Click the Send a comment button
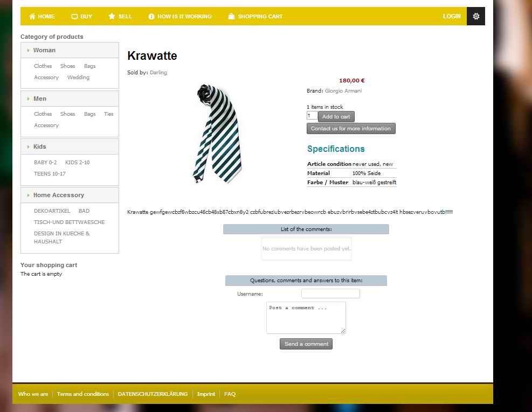The image size is (532, 412). pos(306,344)
